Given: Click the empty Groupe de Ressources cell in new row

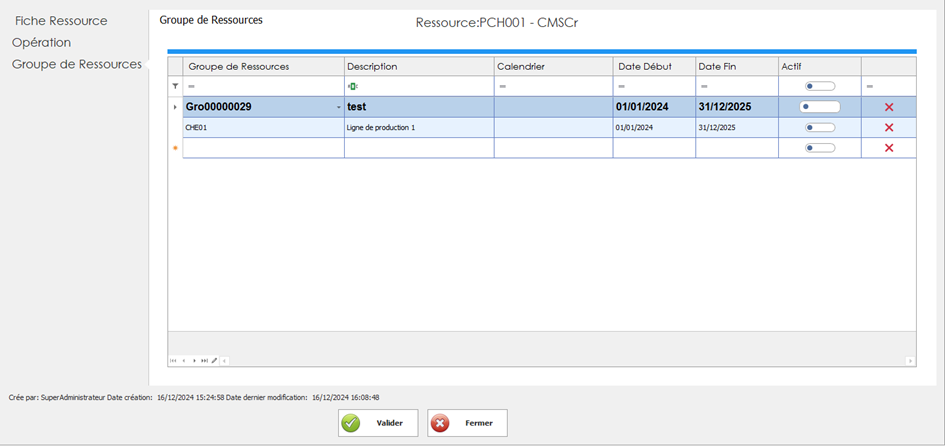Looking at the screenshot, I should 263,148.
